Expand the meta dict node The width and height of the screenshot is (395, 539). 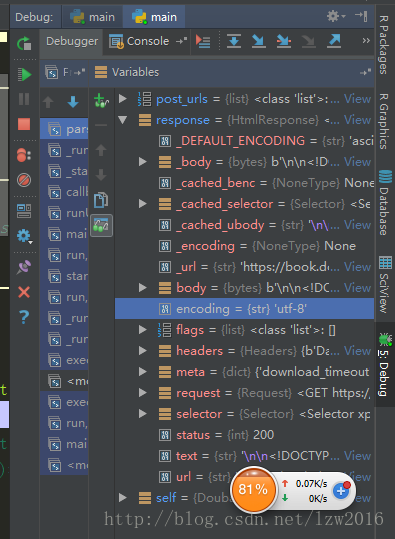143,372
